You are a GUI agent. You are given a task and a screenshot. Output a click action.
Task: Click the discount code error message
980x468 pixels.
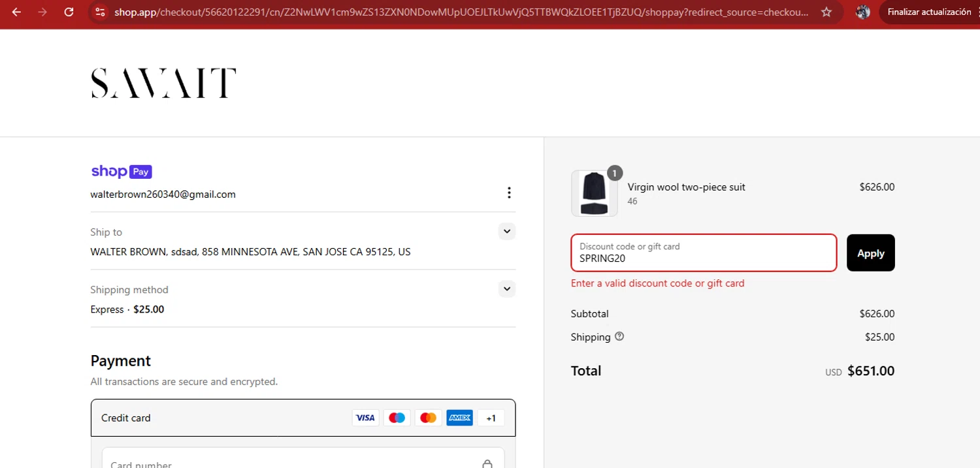tap(658, 283)
